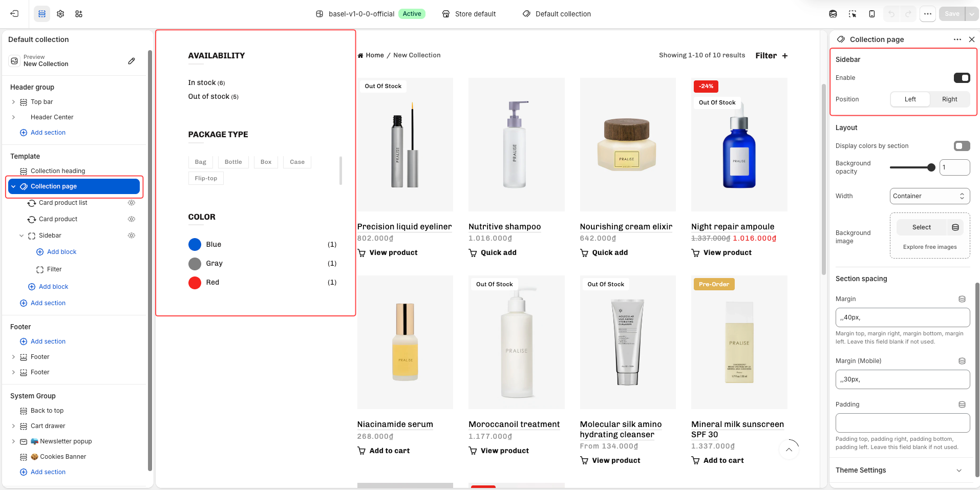The height and width of the screenshot is (490, 980).
Task: Edit the New Collection preview with pencil icon
Action: [x=132, y=61]
